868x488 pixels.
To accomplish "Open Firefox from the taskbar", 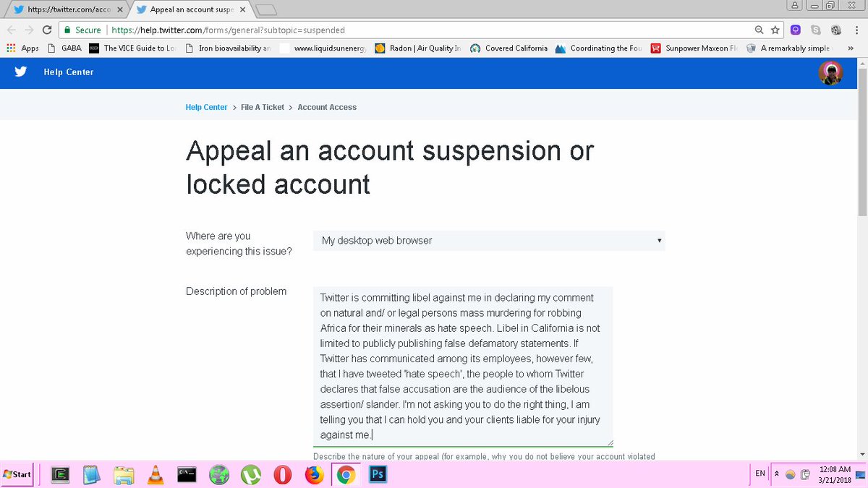I will tap(314, 474).
